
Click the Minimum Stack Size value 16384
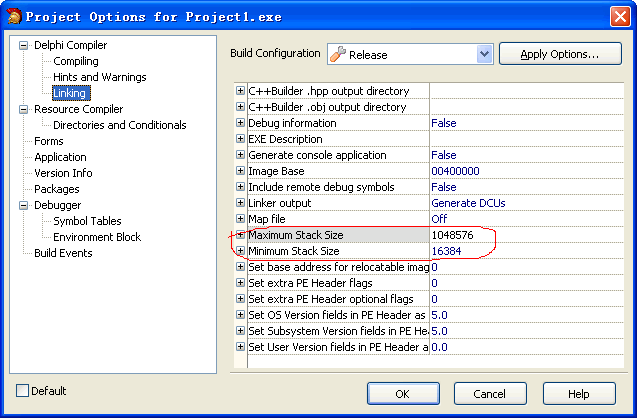[446, 251]
